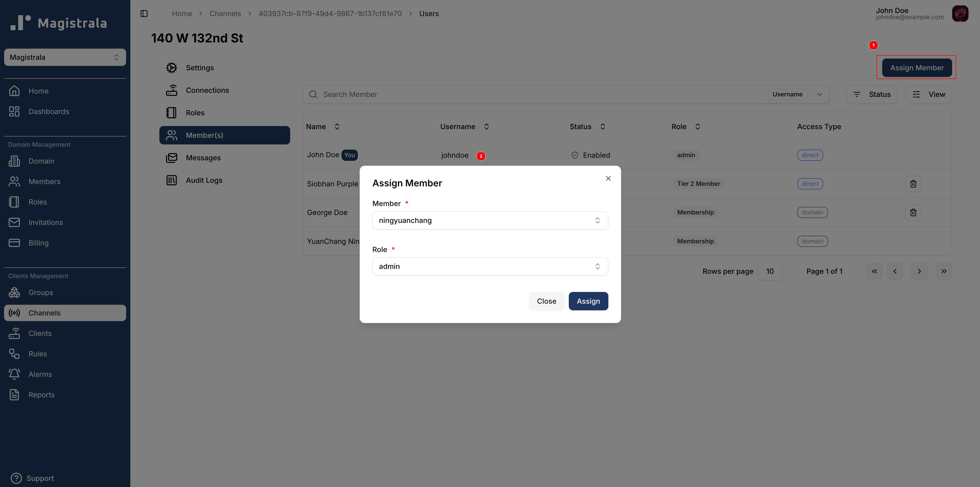
Task: Click the Tier 2 Member role badge
Action: pos(699,184)
